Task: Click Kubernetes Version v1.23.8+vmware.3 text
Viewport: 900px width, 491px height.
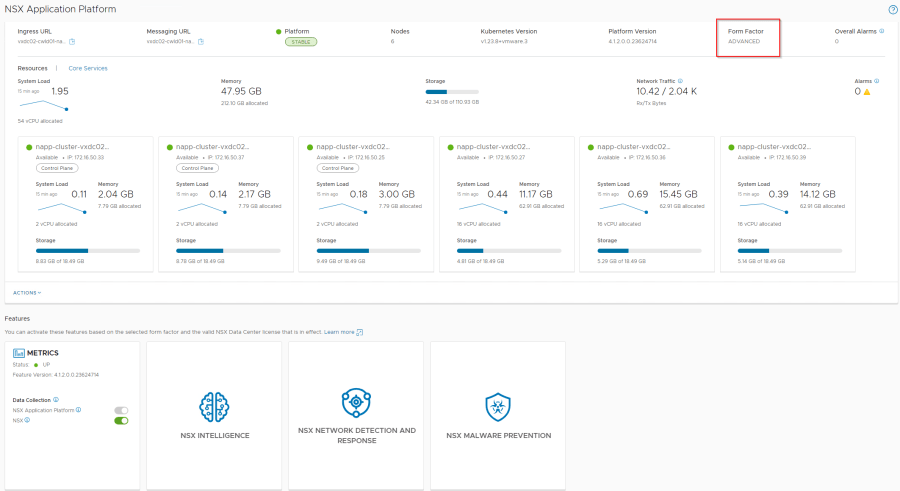Action: [503, 41]
